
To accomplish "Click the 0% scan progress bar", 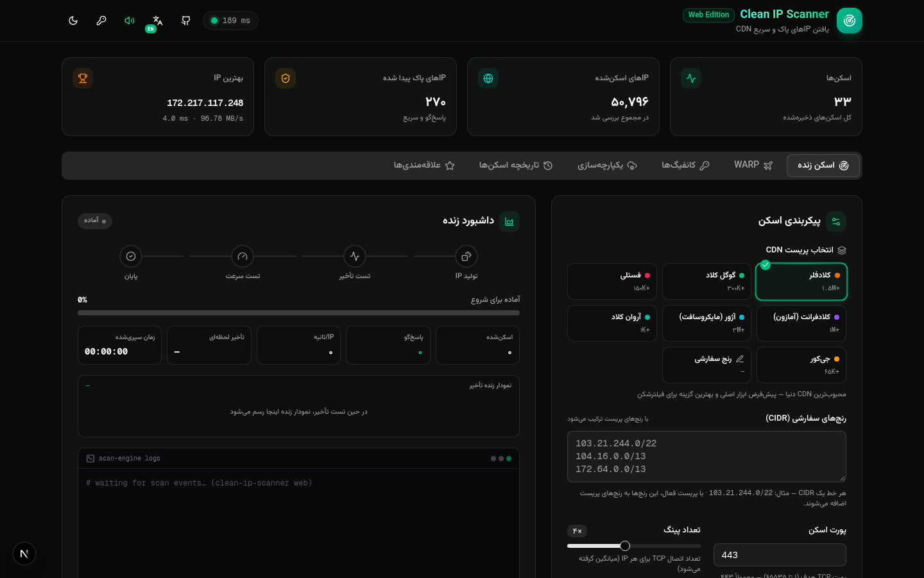I will point(298,313).
